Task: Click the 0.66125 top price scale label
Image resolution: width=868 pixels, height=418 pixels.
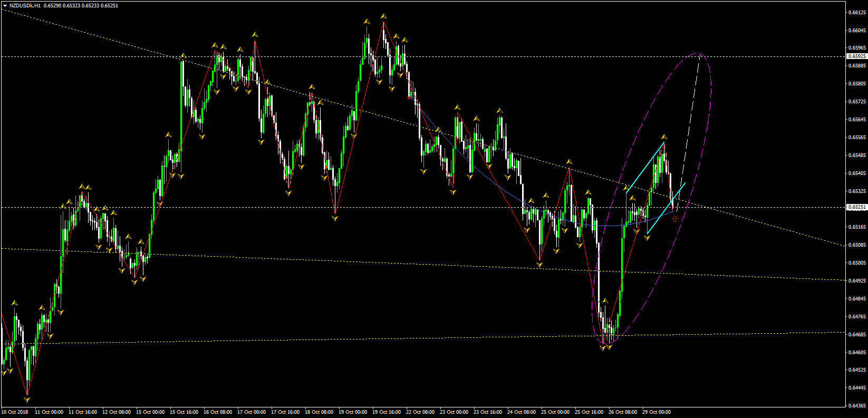Action: (857, 12)
